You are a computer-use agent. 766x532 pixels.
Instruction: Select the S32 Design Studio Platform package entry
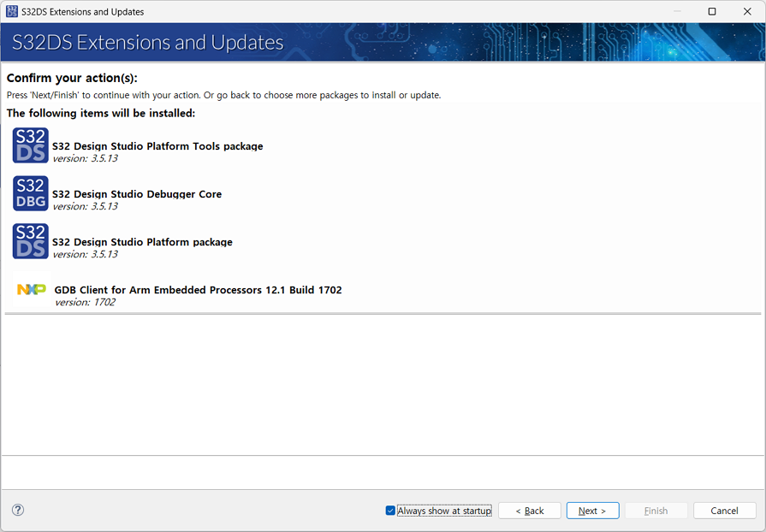click(143, 242)
